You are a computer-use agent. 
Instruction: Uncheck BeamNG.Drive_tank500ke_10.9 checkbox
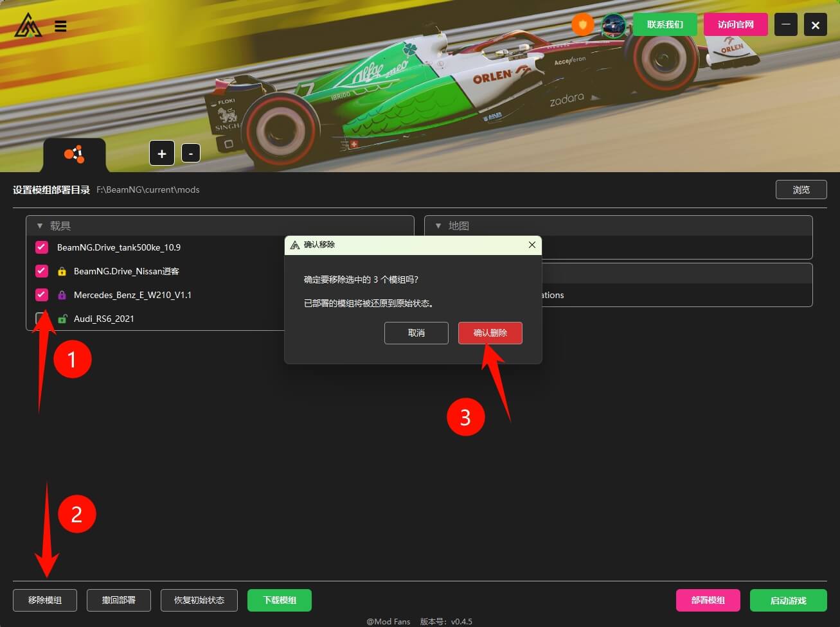pos(42,247)
